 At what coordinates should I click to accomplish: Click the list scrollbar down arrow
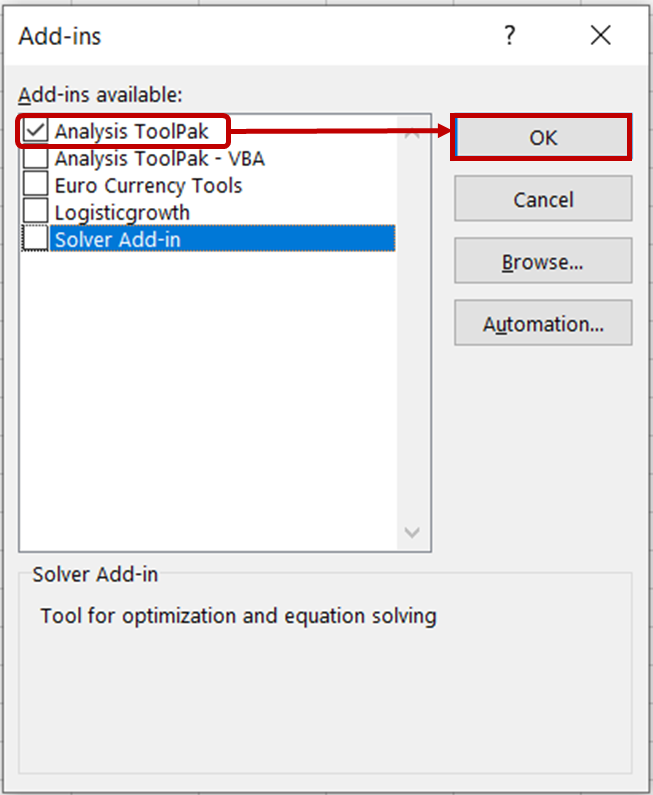(412, 533)
